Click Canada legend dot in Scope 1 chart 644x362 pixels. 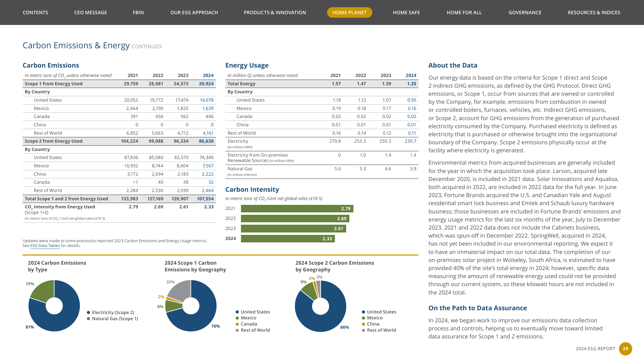(x=237, y=324)
